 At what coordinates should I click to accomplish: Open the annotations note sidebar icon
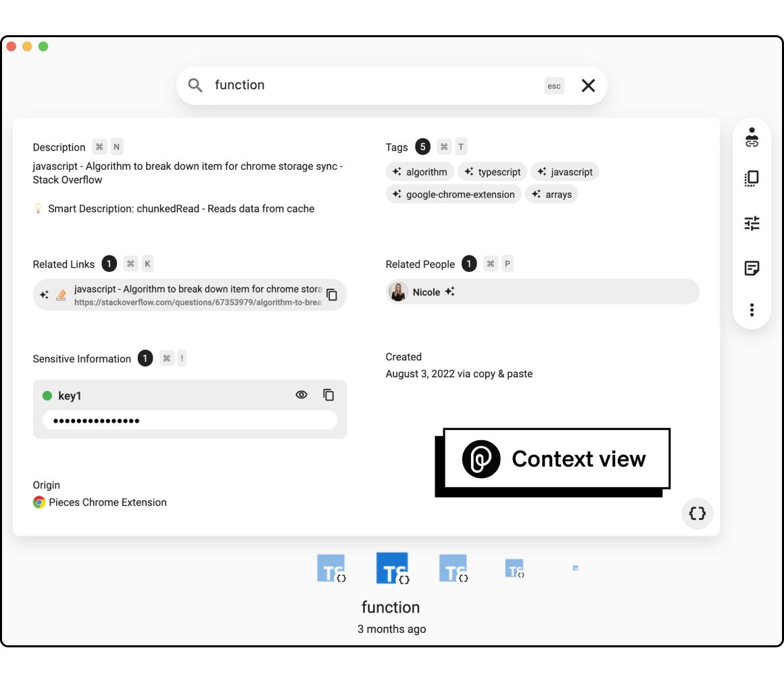(752, 268)
